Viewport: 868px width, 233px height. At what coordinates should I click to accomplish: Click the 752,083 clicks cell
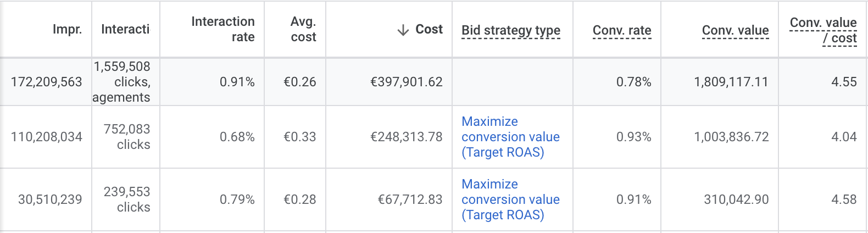coord(126,137)
